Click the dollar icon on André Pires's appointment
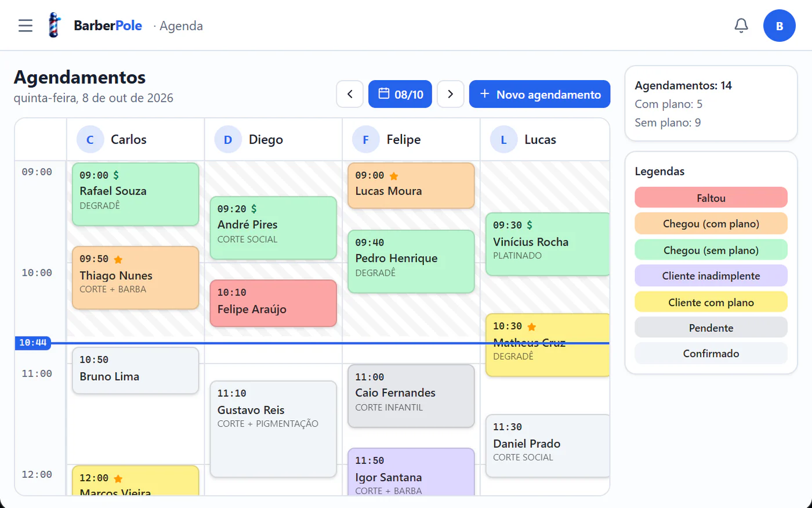This screenshot has width=812, height=508. (254, 209)
